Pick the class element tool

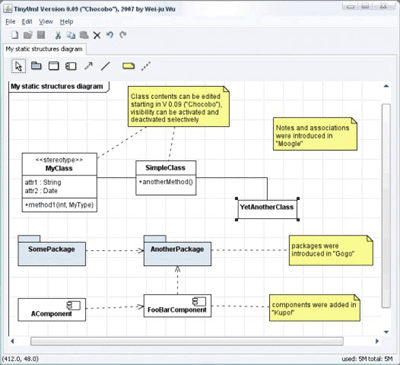pyautogui.click(x=54, y=66)
